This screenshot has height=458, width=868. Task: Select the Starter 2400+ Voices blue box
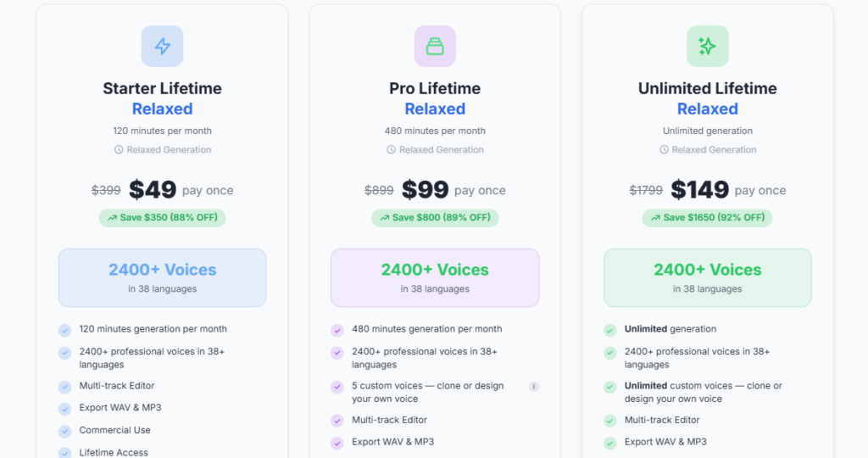pos(162,277)
